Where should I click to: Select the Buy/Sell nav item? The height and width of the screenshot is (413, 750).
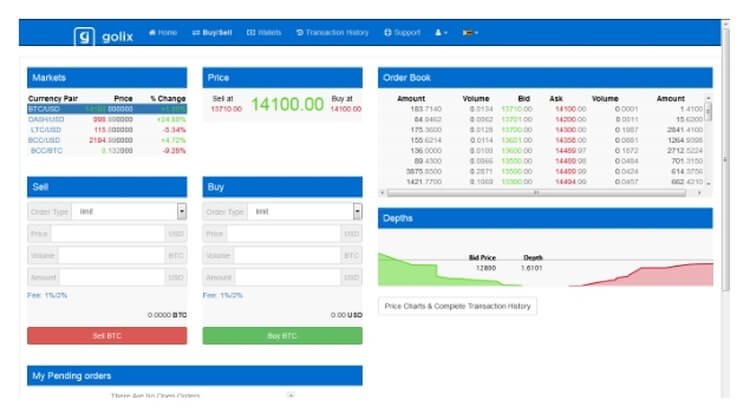pos(211,33)
